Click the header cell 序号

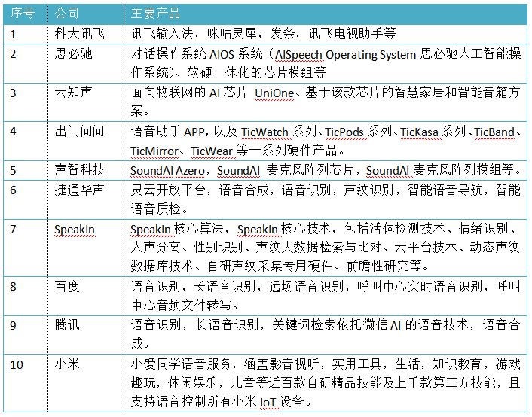(26, 14)
